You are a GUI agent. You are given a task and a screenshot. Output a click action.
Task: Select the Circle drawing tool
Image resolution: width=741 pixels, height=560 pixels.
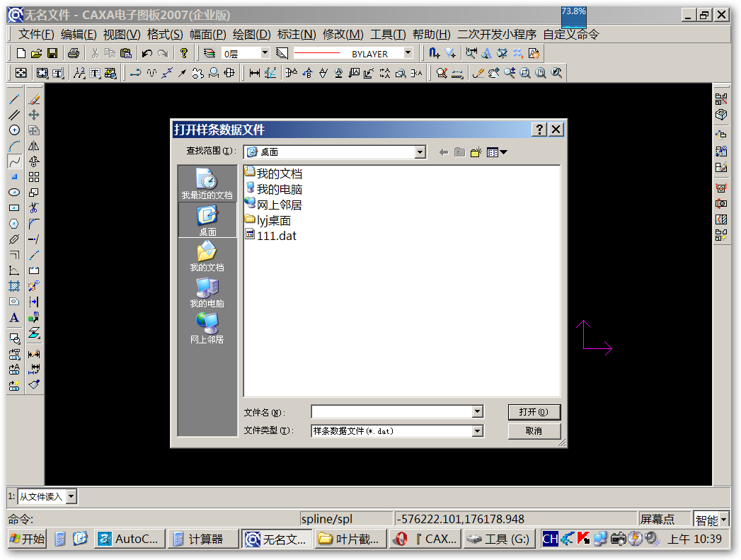14,130
